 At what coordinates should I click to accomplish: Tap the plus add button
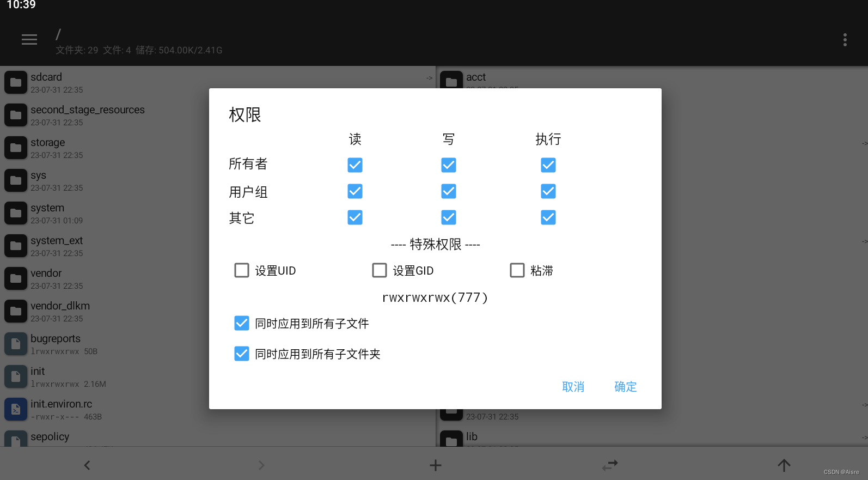click(435, 465)
